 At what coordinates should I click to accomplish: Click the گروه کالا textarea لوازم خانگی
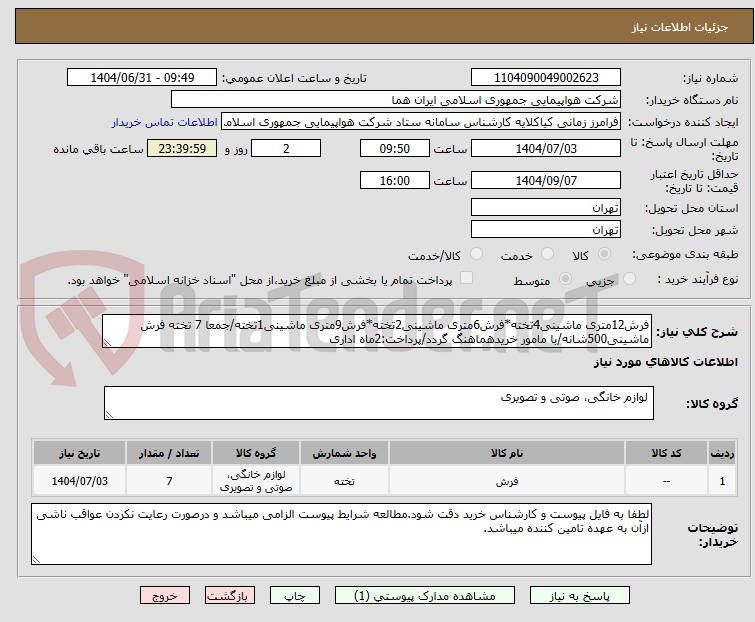point(379,403)
